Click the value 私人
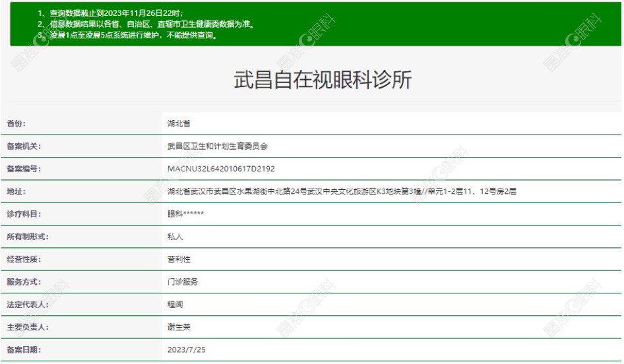The width and height of the screenshot is (624, 364). pyautogui.click(x=175, y=237)
